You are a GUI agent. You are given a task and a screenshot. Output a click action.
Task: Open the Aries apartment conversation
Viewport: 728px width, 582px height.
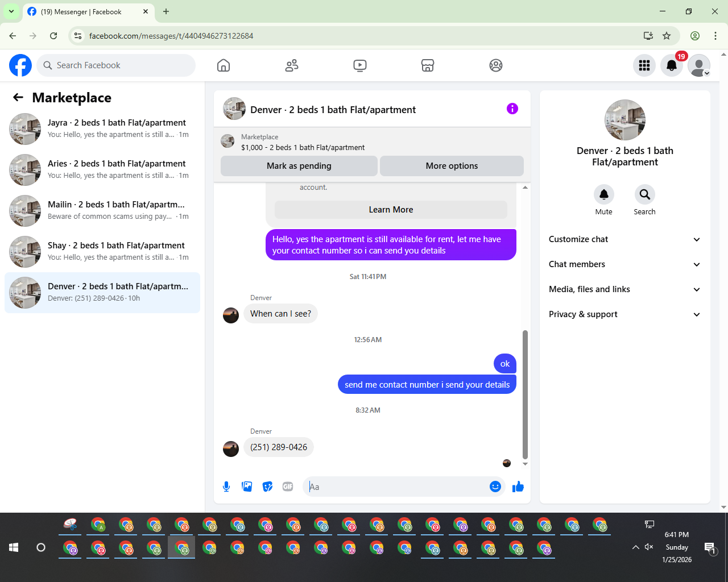(x=102, y=170)
